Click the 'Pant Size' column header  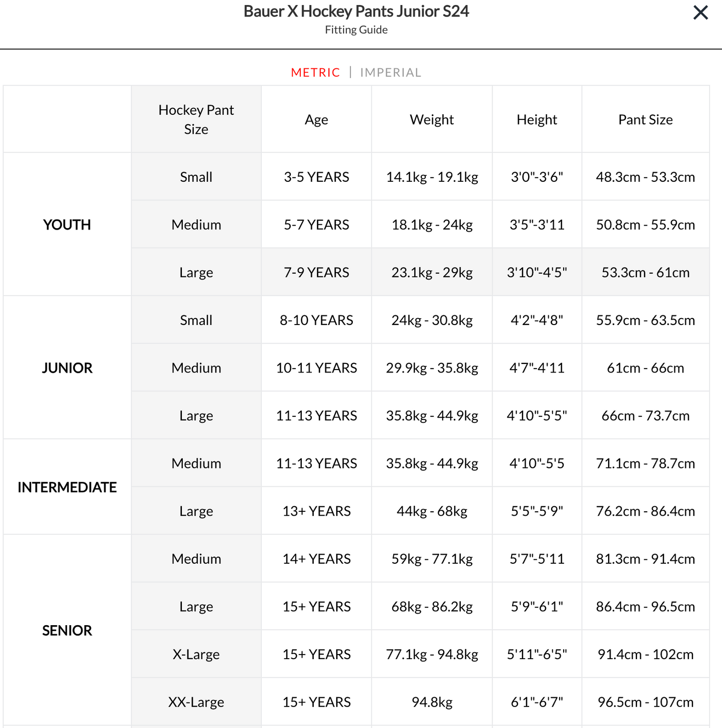(x=646, y=119)
